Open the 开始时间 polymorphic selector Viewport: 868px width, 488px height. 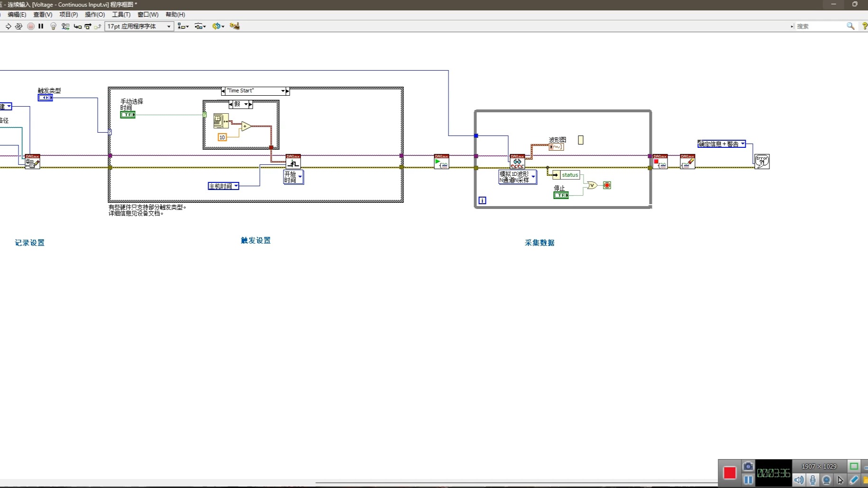[x=293, y=177]
